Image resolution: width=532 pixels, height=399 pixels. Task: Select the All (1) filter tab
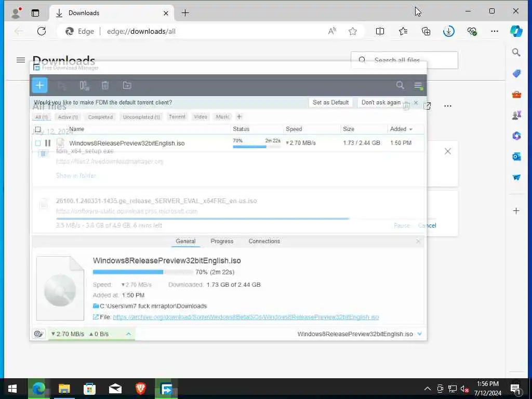(42, 117)
